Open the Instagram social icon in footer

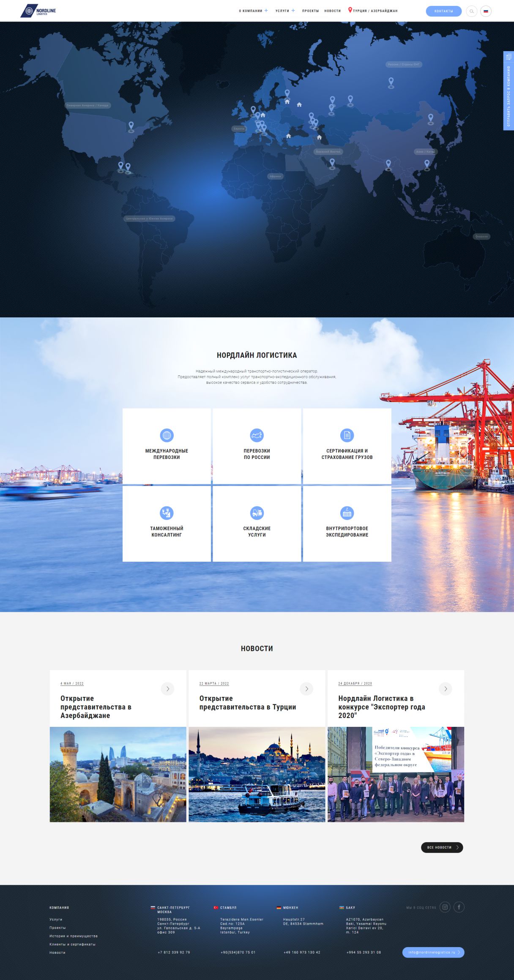pos(445,907)
